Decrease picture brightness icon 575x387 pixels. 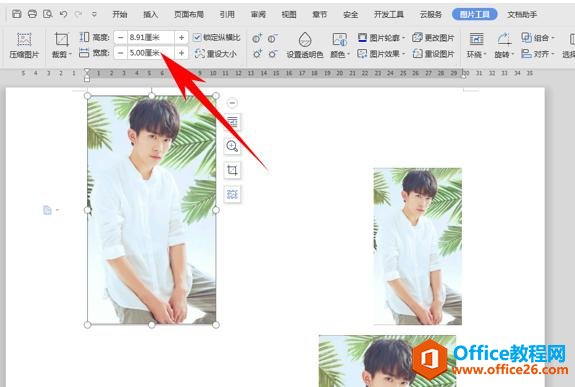pos(272,54)
